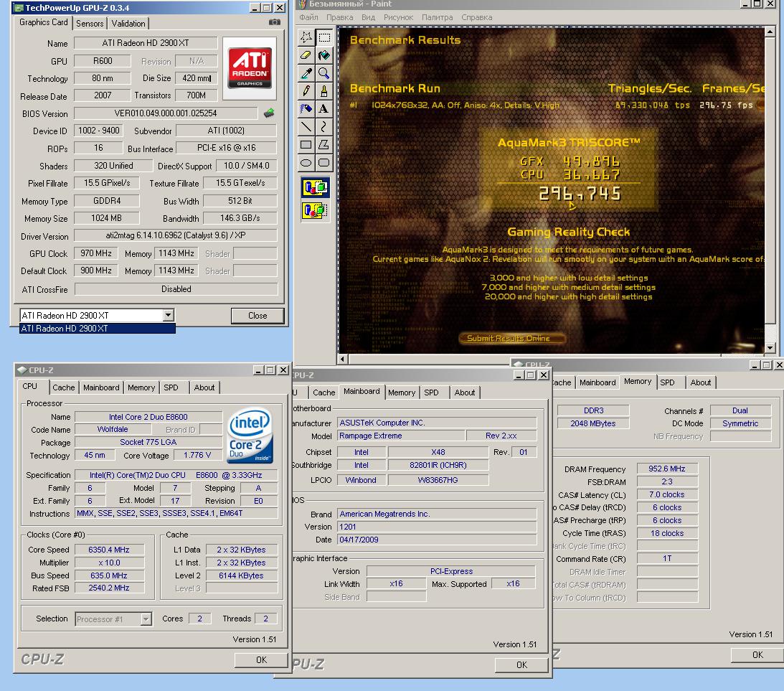Choose the Rectangle shape tool in Paint

coord(306,144)
